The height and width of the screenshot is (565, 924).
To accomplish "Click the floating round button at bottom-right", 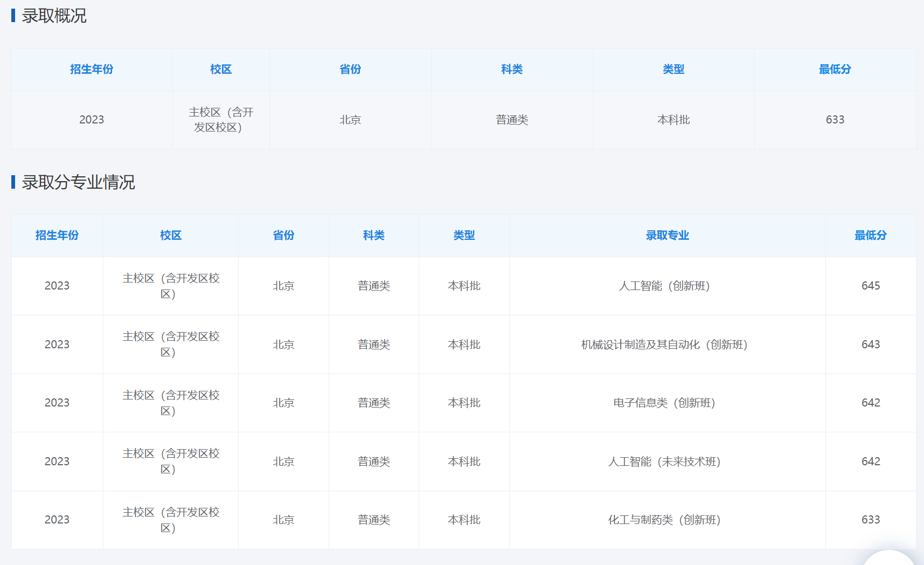I will point(889,559).
